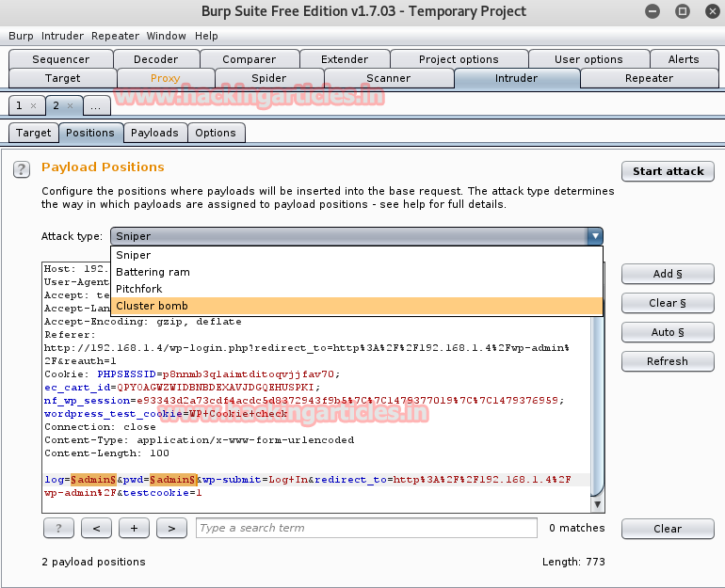
Task: Switch to the Proxy tab
Action: point(166,78)
